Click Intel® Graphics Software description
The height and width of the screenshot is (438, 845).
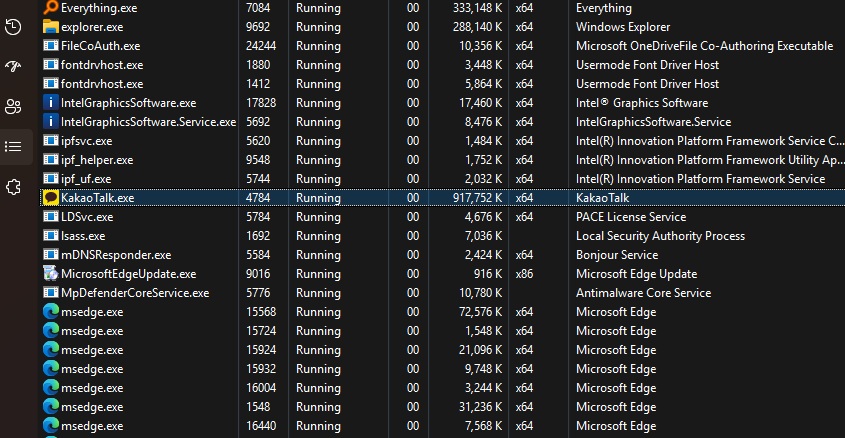point(642,103)
